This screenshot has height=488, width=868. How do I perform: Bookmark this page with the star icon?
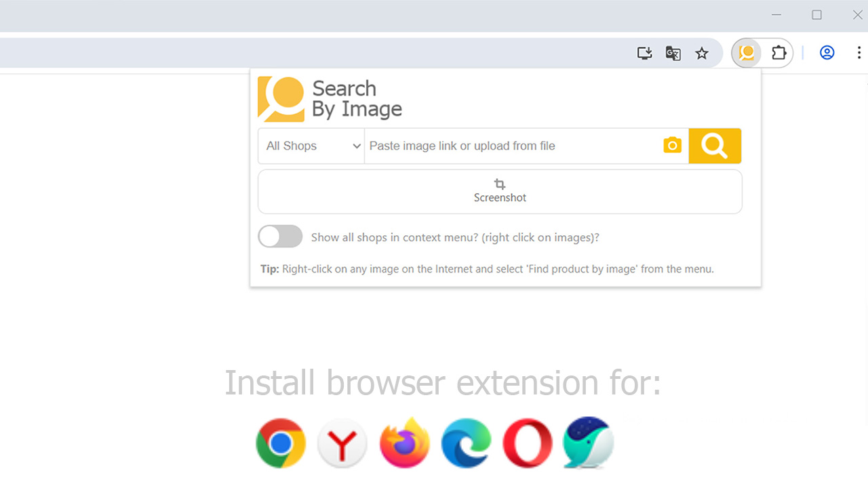pyautogui.click(x=702, y=53)
